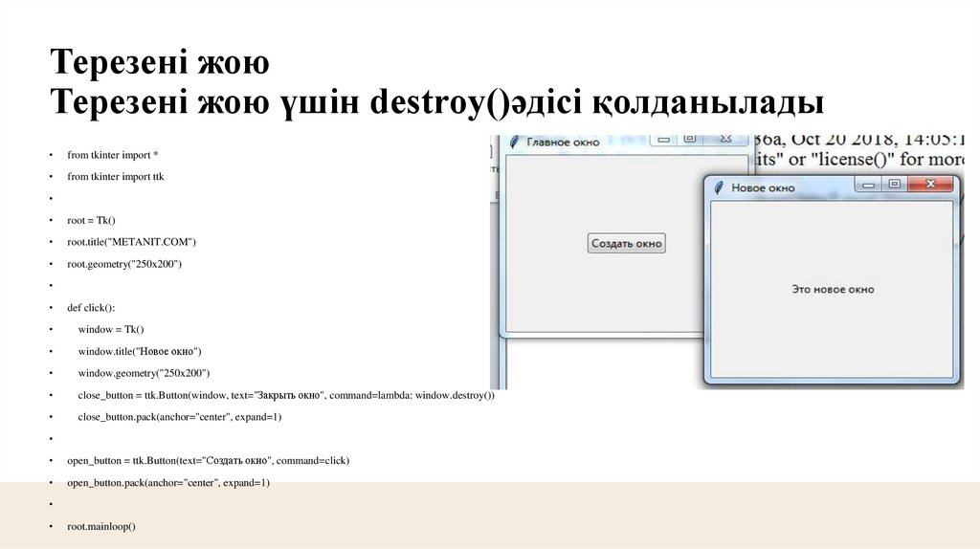980x549 pixels.
Task: Click the code line from tkinter import *
Action: pos(113,155)
